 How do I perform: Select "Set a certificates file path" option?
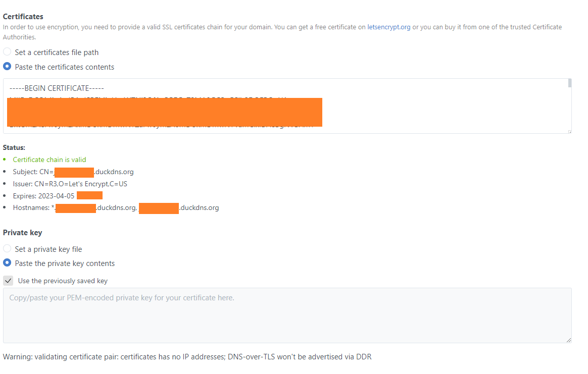coord(7,51)
